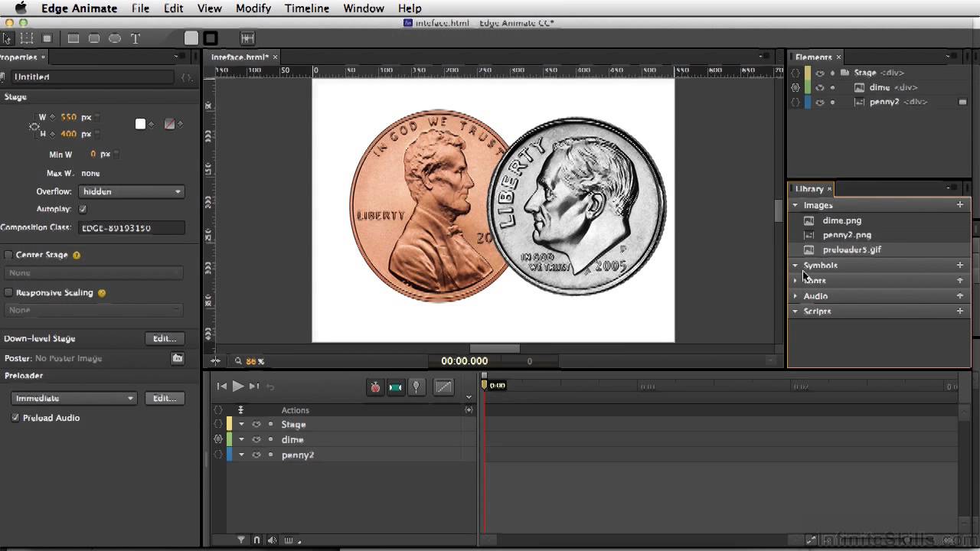Open the Easing button in timeline
Screen dimensions: 980x551
[x=444, y=387]
